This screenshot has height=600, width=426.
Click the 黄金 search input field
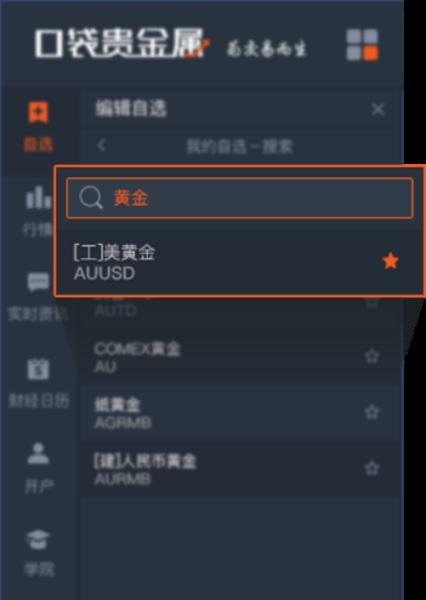pyautogui.click(x=240, y=198)
